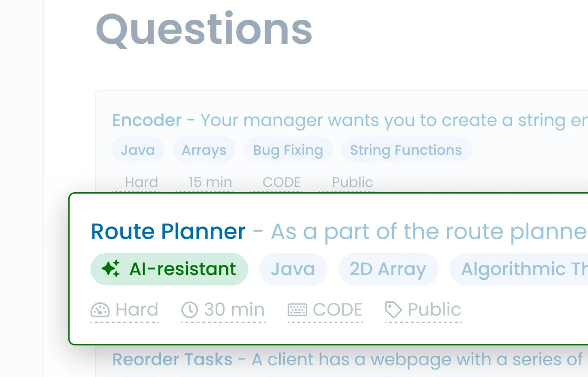Expand the Route Planner question card

point(168,231)
